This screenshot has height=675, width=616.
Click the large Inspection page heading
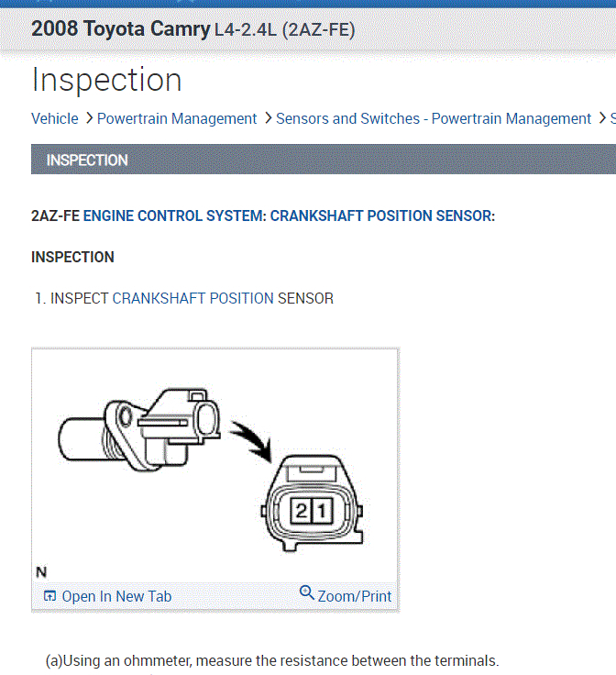pos(106,80)
